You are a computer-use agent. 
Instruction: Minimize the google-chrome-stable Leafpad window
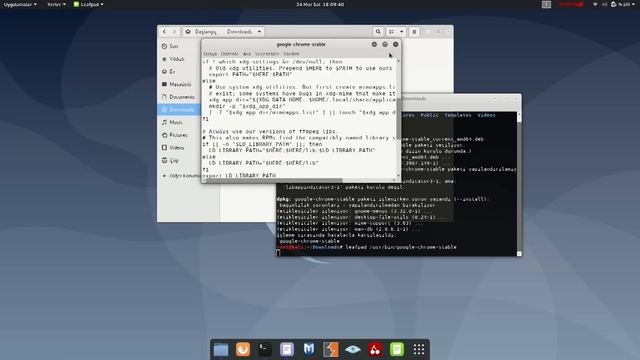pyautogui.click(x=374, y=44)
